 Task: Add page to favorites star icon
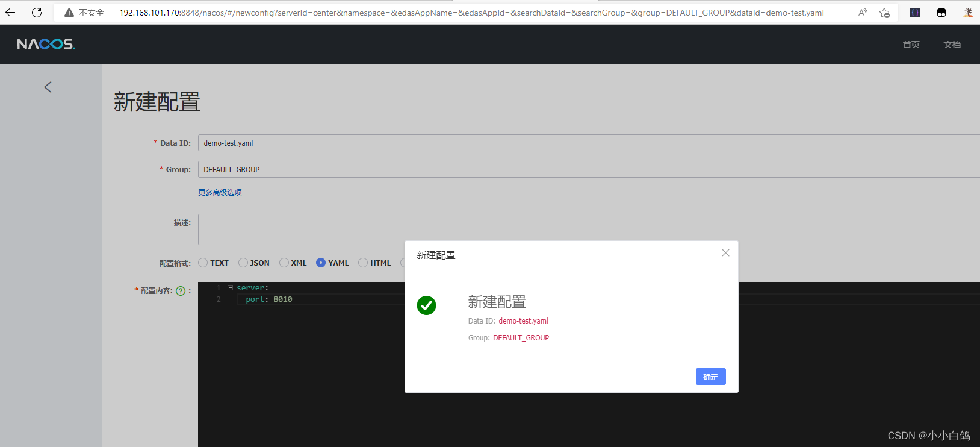[x=884, y=13]
